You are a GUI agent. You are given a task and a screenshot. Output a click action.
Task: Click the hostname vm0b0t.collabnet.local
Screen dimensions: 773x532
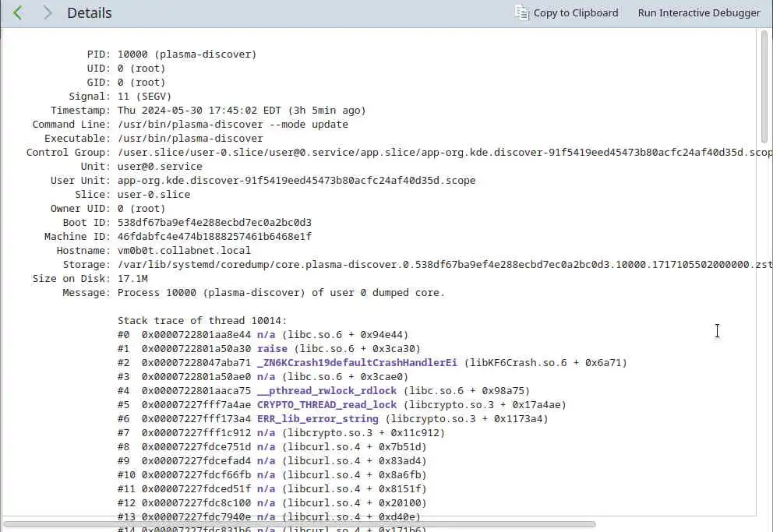click(184, 251)
